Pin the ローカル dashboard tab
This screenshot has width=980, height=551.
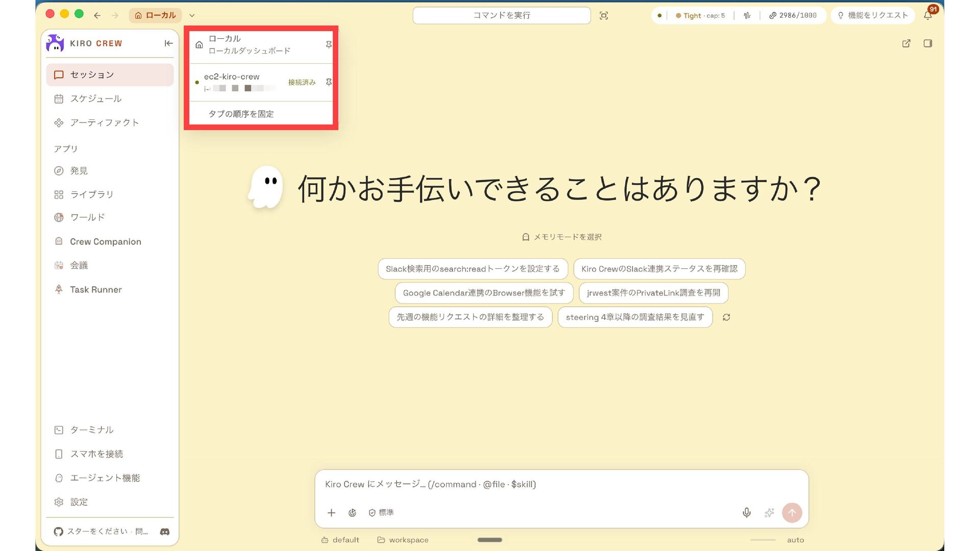click(x=329, y=44)
